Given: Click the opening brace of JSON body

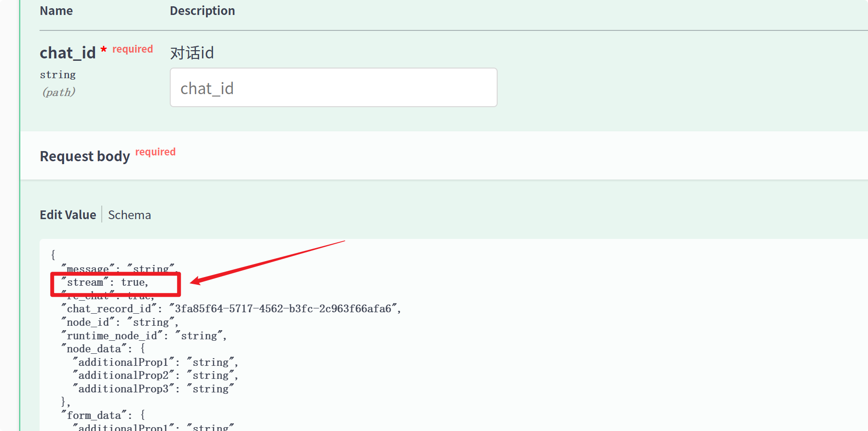Looking at the screenshot, I should pyautogui.click(x=53, y=255).
